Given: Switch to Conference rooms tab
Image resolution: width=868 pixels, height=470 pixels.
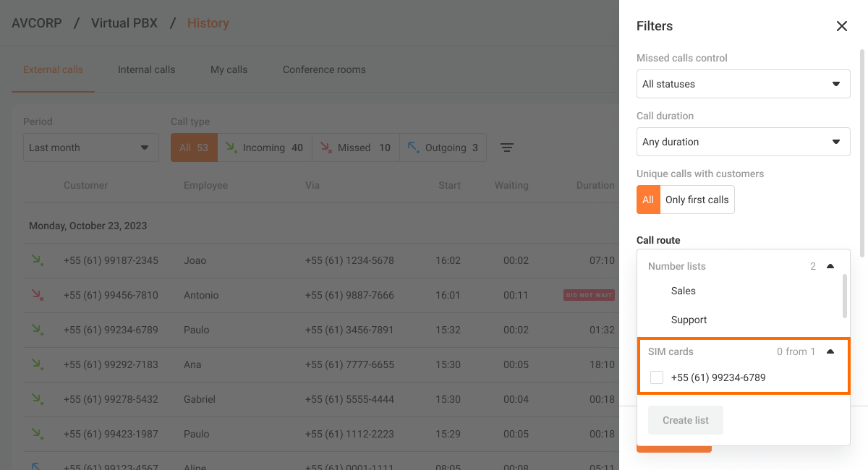Looking at the screenshot, I should (324, 70).
